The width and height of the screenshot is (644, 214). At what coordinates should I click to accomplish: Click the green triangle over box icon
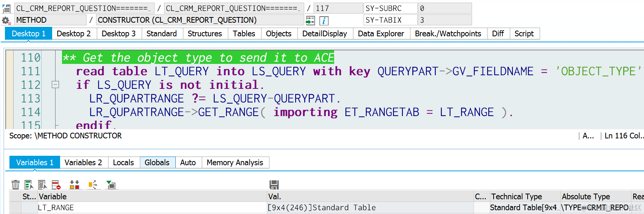[111, 185]
